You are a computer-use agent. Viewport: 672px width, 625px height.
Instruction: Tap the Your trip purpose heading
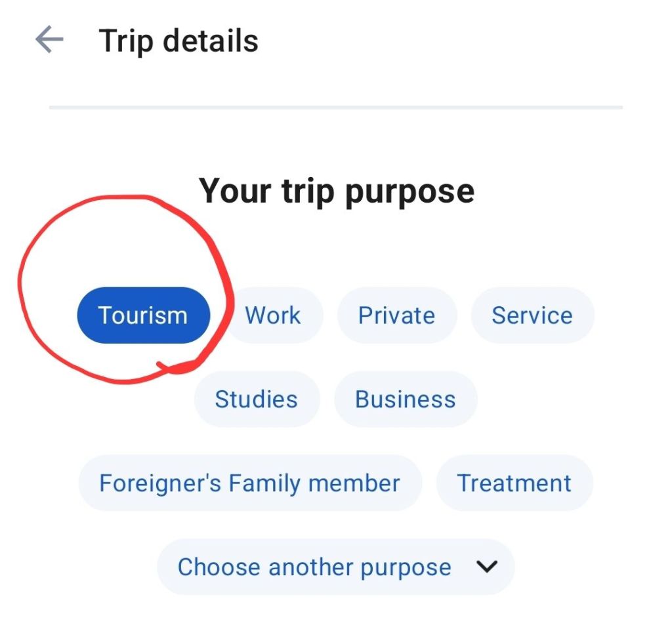click(x=337, y=192)
